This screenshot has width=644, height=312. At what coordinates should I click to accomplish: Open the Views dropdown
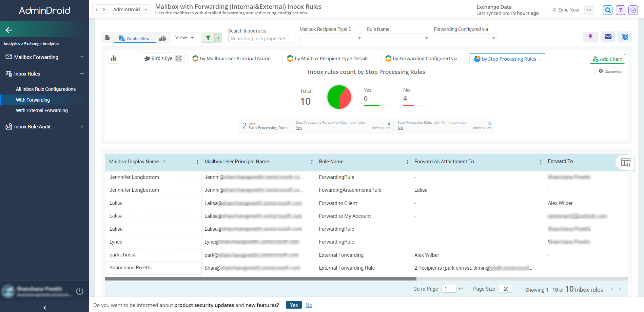pyautogui.click(x=184, y=37)
